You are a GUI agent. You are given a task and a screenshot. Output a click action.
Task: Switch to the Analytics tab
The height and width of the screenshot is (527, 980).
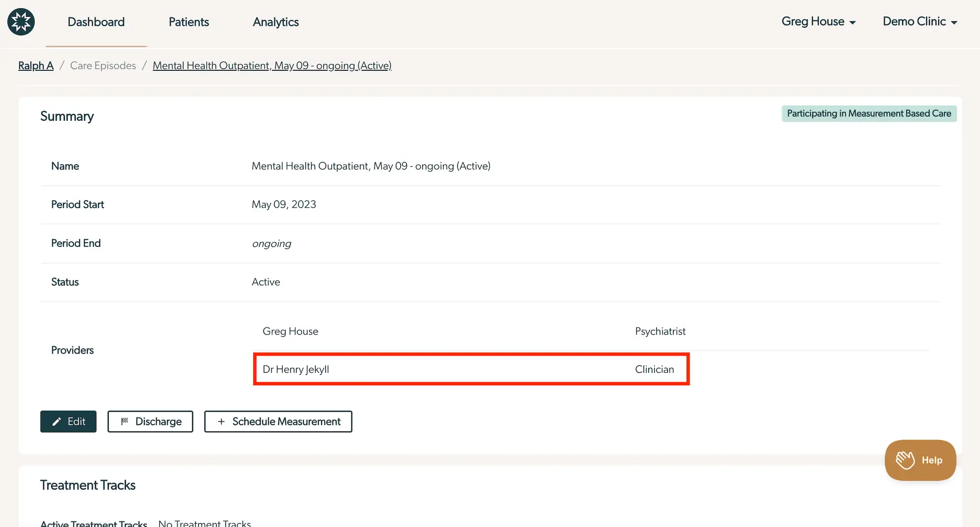click(x=275, y=22)
